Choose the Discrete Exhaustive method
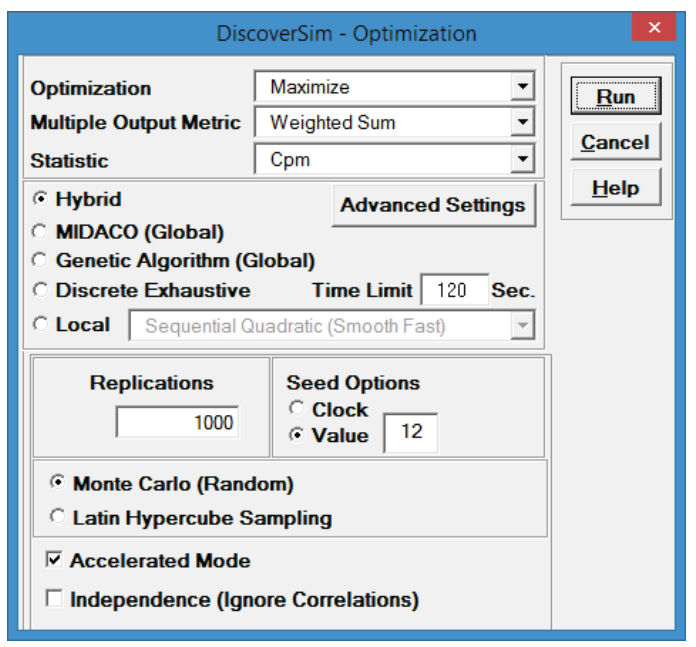Screen dimensions: 696x647 [x=40, y=291]
